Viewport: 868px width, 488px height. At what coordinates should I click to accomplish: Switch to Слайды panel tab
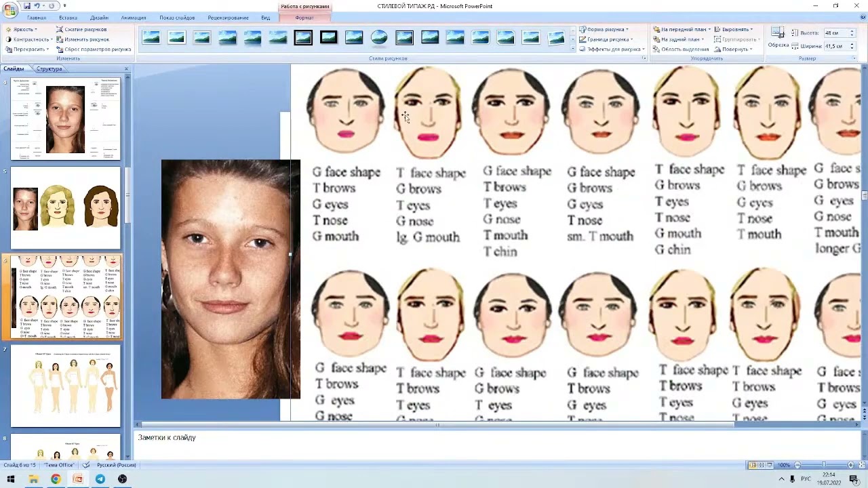(x=14, y=68)
